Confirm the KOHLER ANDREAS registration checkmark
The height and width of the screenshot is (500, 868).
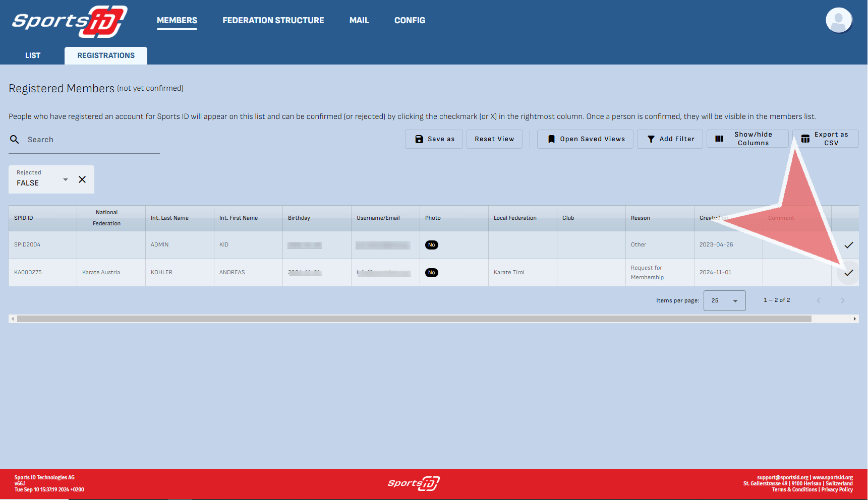tap(849, 273)
